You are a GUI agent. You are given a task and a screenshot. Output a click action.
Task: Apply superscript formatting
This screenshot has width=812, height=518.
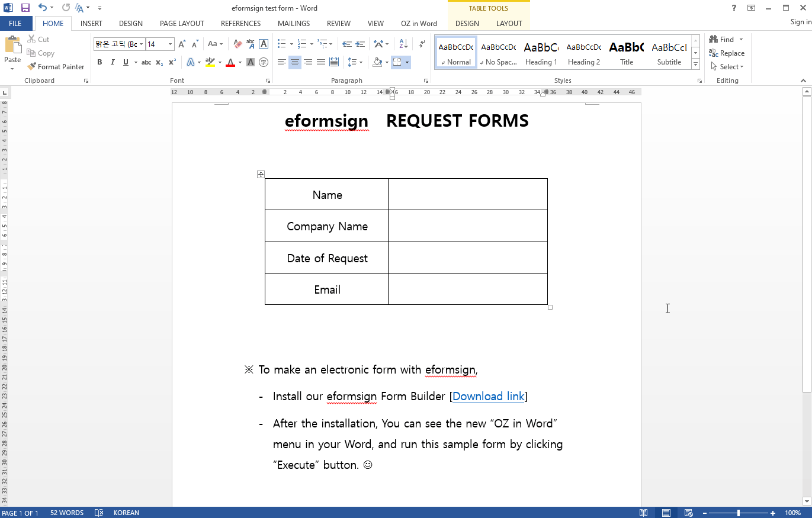172,62
